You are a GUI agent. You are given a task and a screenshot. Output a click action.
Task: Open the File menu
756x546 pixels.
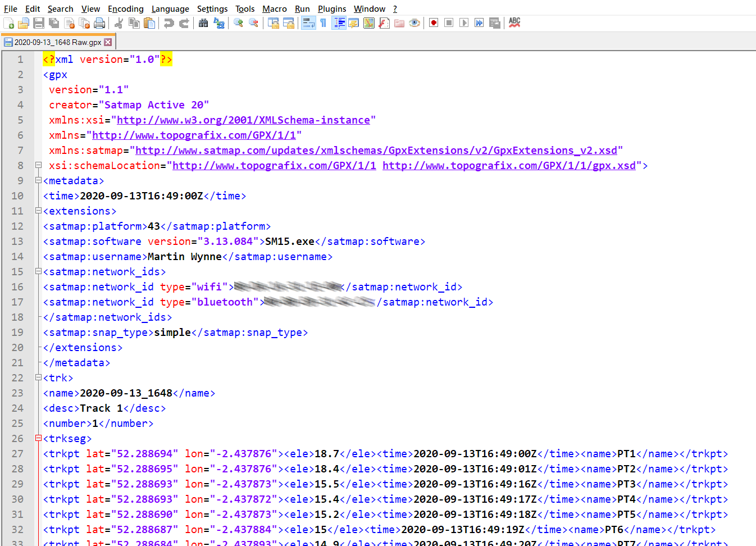click(x=10, y=9)
